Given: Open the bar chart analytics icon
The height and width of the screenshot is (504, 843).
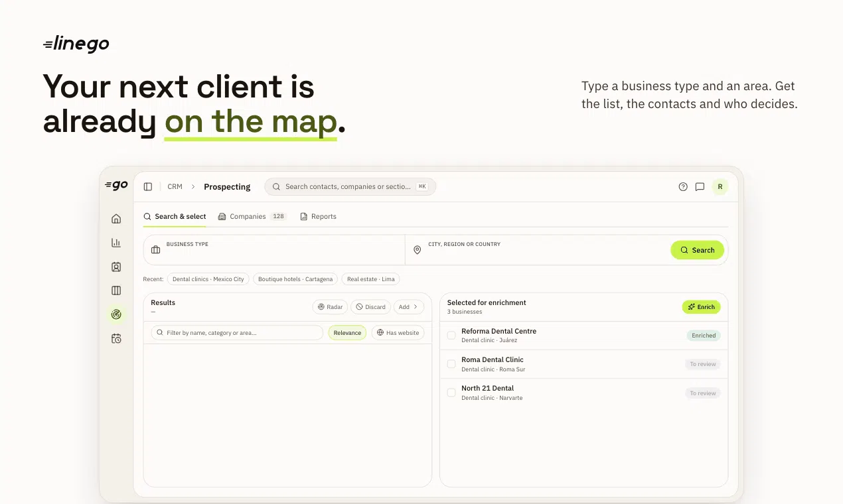Looking at the screenshot, I should pyautogui.click(x=116, y=243).
